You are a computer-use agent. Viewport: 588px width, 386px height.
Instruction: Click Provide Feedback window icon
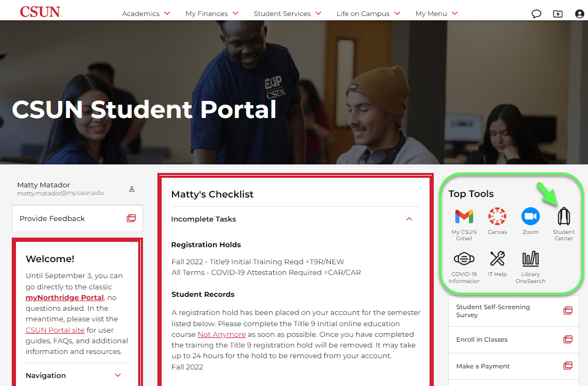[x=131, y=218]
